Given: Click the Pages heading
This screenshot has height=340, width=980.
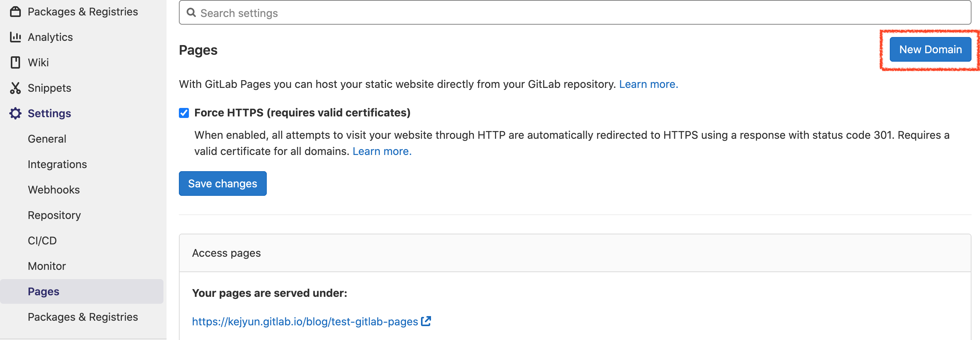Looking at the screenshot, I should coord(198,50).
